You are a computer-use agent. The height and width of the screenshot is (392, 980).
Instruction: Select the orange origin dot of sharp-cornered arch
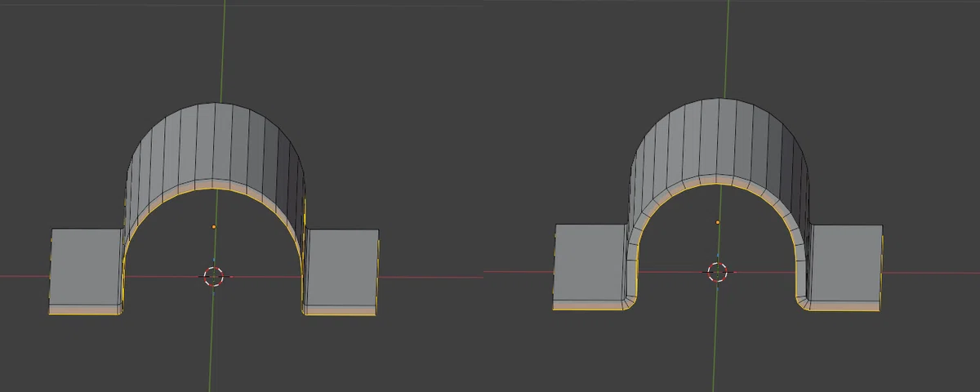[214, 226]
